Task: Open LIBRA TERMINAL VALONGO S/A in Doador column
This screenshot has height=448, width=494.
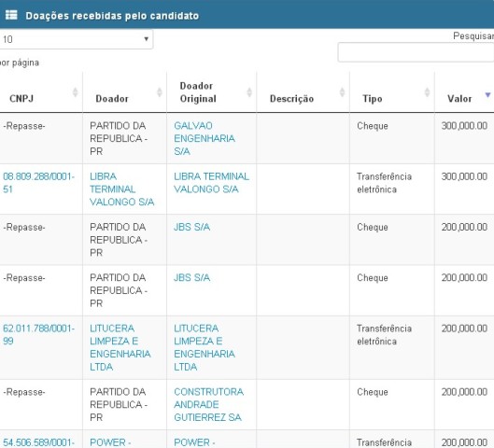Action: (x=122, y=189)
